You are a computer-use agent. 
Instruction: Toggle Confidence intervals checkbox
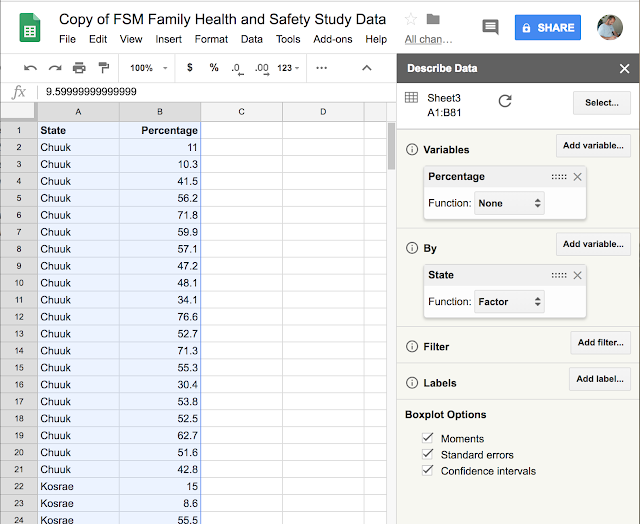(428, 471)
